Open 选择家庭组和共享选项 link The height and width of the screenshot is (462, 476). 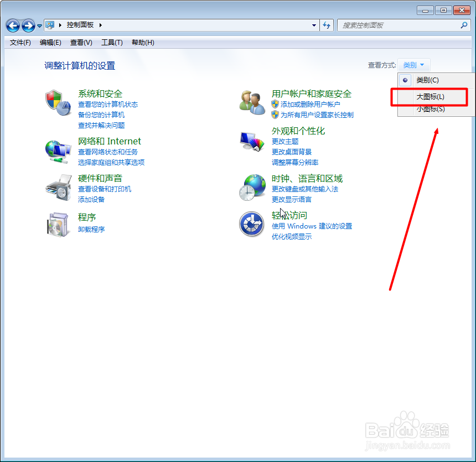click(x=111, y=163)
